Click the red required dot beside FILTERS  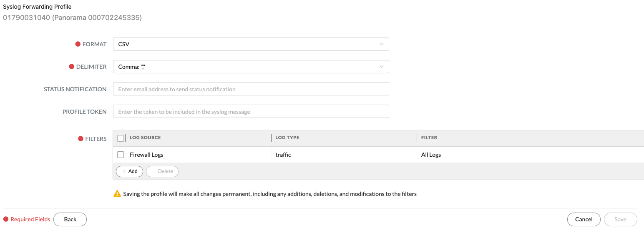[x=80, y=139]
